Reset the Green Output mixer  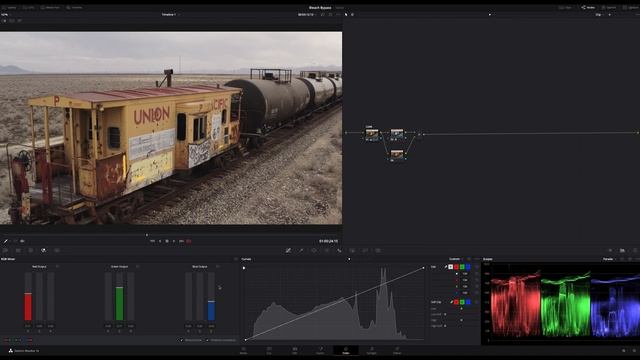click(138, 267)
